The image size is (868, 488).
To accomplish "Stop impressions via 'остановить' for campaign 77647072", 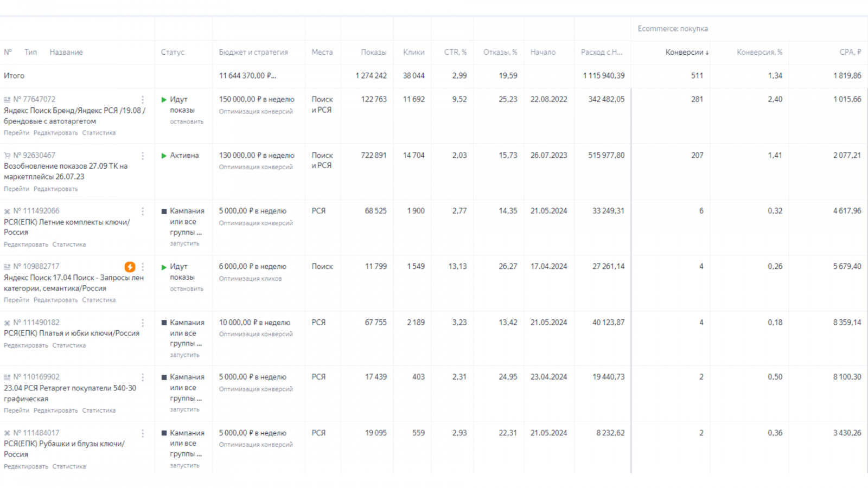I will tap(187, 122).
